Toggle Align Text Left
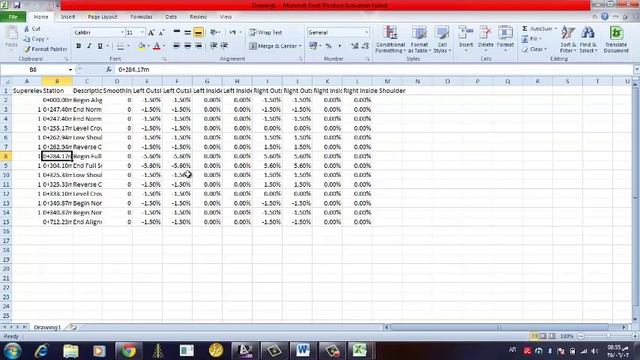 tap(177, 46)
